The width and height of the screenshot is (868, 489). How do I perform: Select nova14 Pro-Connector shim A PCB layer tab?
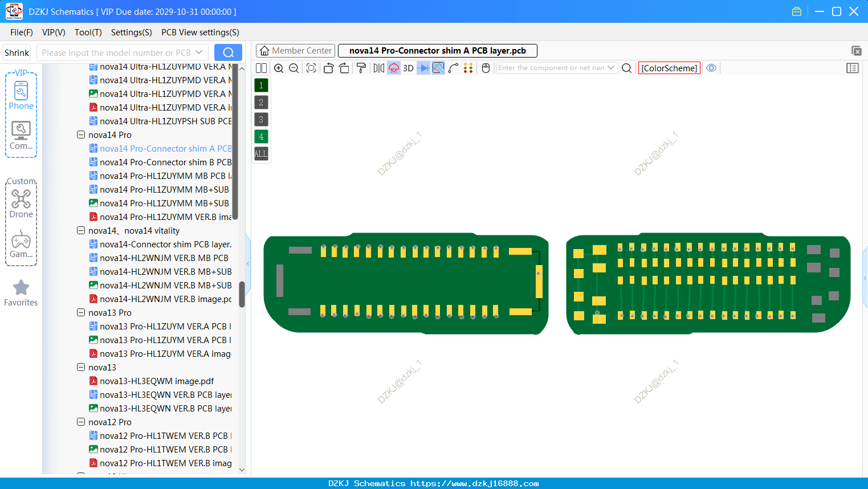point(438,51)
